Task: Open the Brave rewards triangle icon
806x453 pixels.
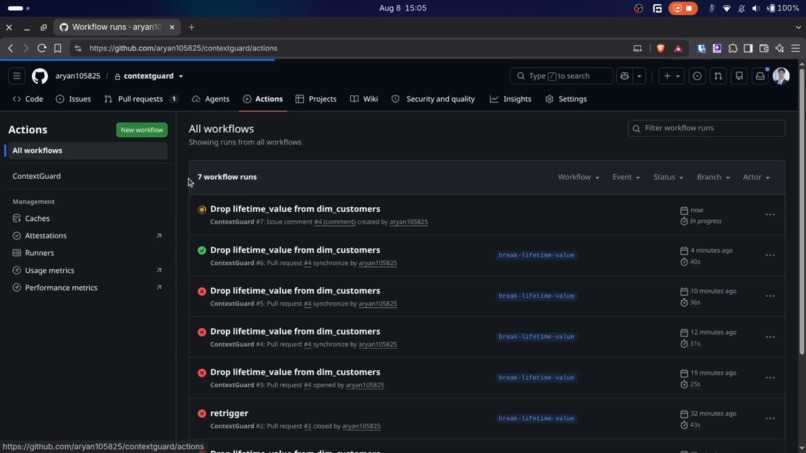Action: tap(678, 48)
